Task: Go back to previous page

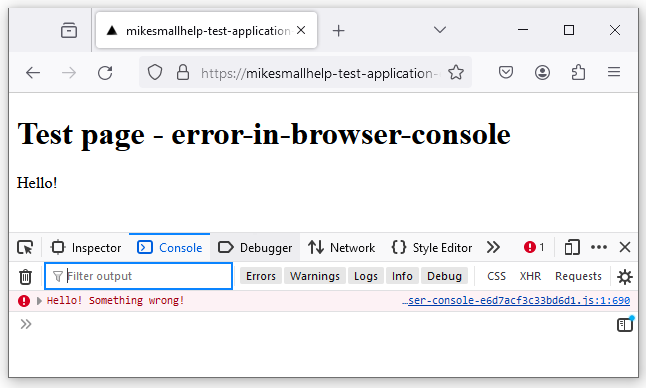Action: click(x=33, y=73)
